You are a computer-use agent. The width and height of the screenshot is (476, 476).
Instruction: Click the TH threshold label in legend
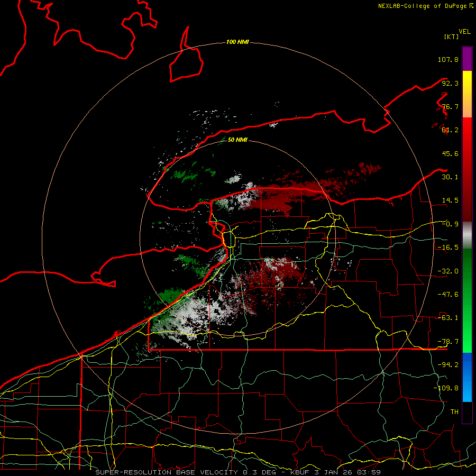pos(454,411)
